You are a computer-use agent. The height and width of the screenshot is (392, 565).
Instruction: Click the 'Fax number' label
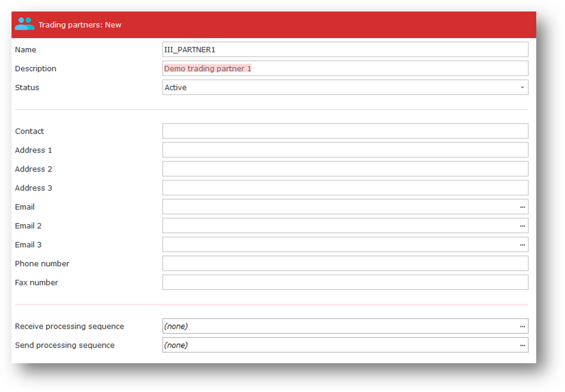tap(37, 283)
